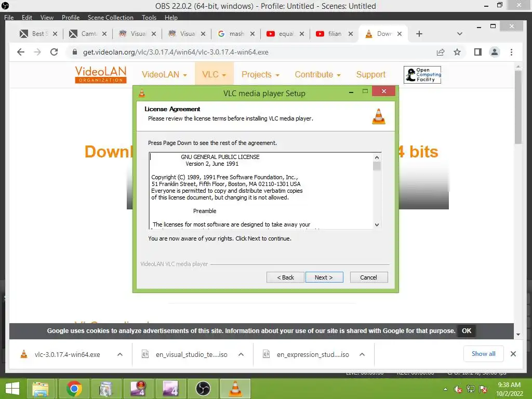Viewport: 532px width, 399px height.
Task: Expand the Contribute dropdown menu
Action: tap(317, 74)
